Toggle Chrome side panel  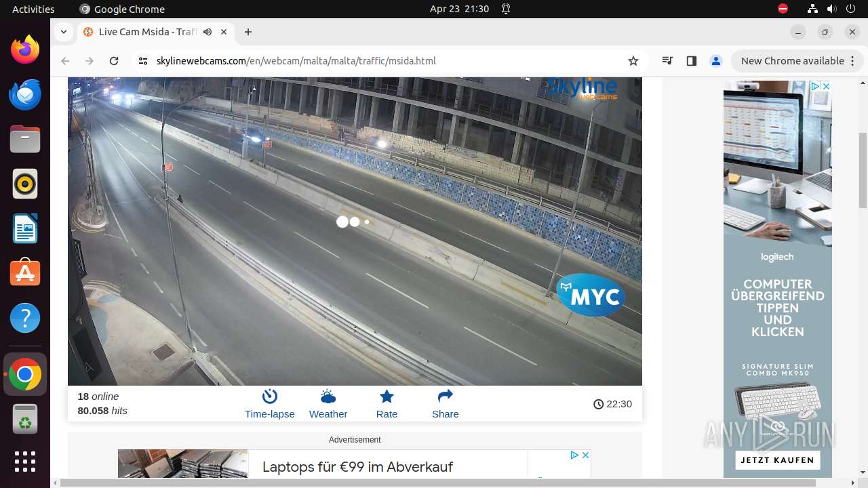coord(692,61)
